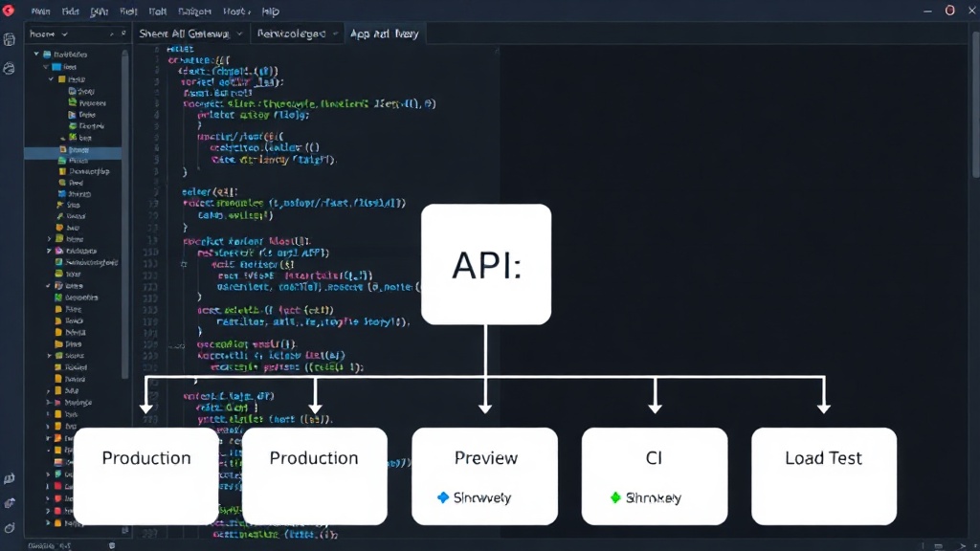Select the Load Test card in the diagram

(824, 476)
